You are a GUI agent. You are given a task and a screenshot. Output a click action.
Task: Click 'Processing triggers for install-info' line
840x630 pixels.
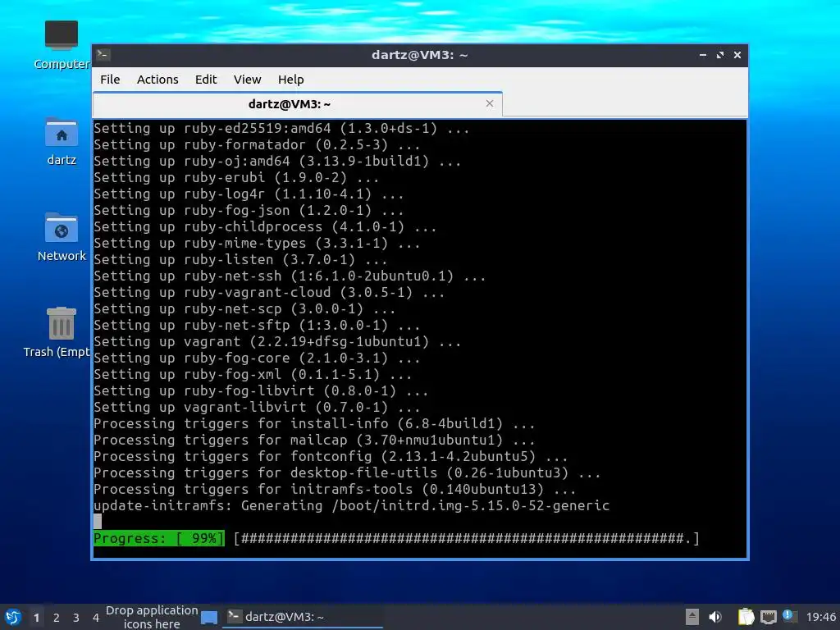[x=314, y=423]
